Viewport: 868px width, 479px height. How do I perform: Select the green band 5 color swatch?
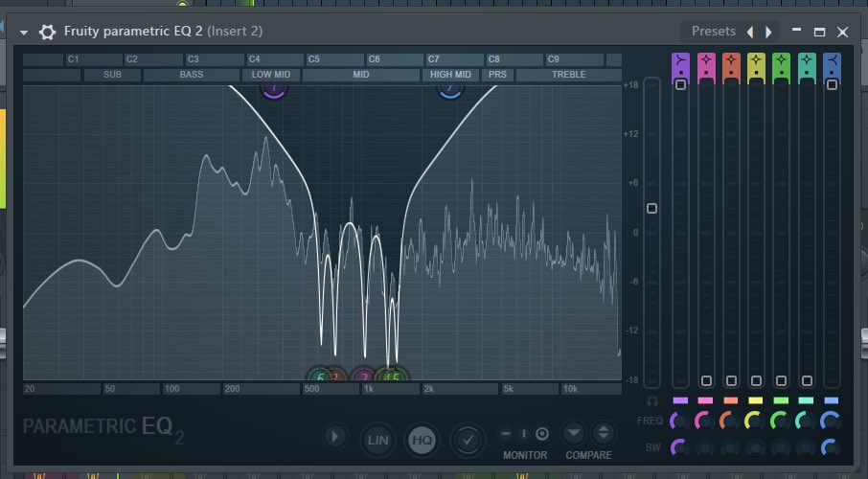[781, 400]
